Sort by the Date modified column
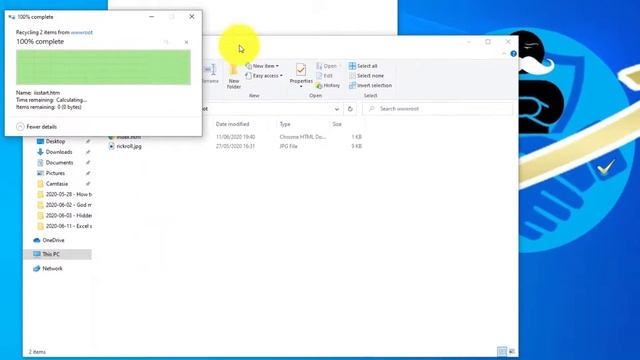This screenshot has width=640, height=360. point(232,124)
